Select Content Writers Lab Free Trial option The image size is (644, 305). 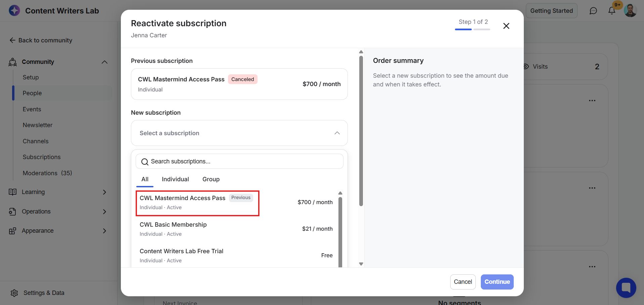tap(236, 256)
